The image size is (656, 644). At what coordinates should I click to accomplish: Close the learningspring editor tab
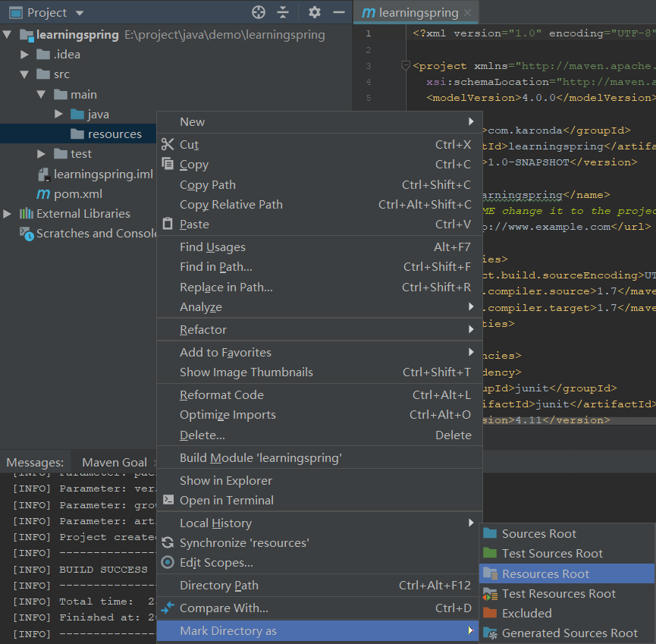pos(468,13)
